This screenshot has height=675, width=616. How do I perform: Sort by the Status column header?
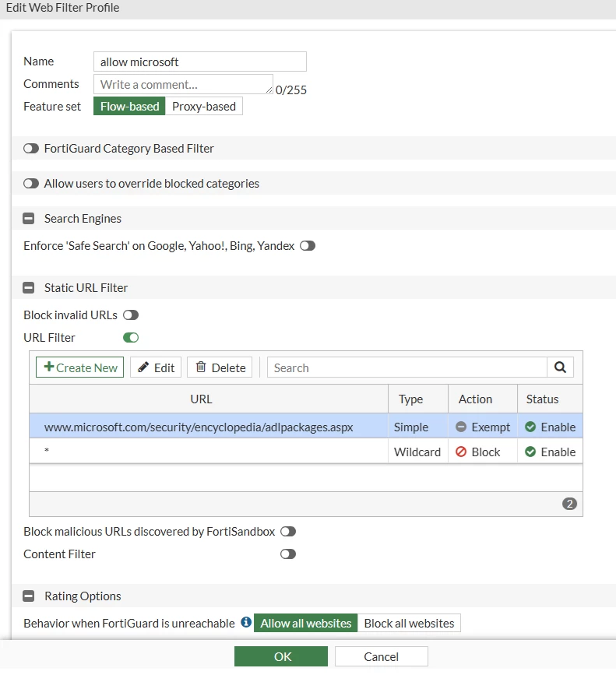point(550,399)
